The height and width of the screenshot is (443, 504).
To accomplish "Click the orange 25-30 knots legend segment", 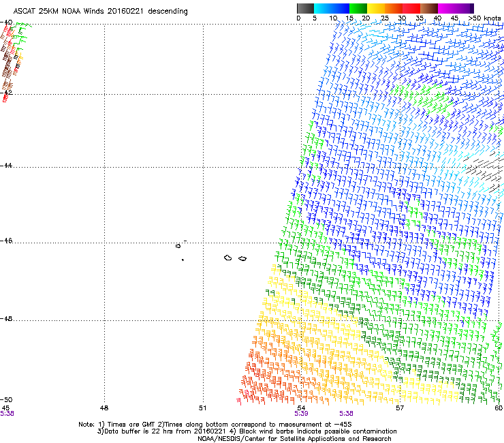I will 394,8.
